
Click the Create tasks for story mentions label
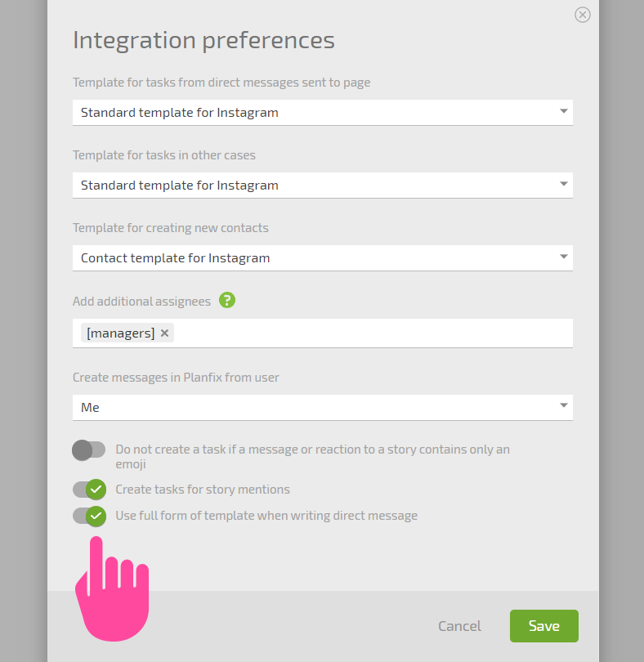coord(203,490)
